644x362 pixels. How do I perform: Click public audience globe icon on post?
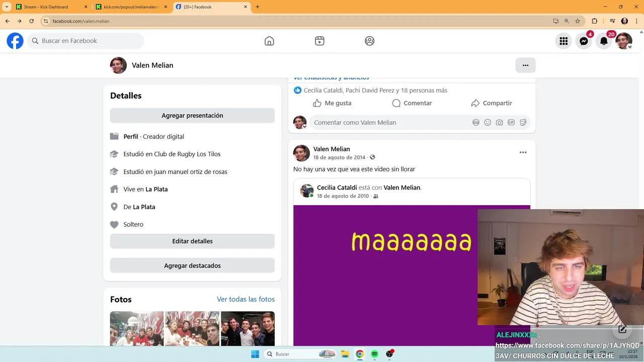372,157
